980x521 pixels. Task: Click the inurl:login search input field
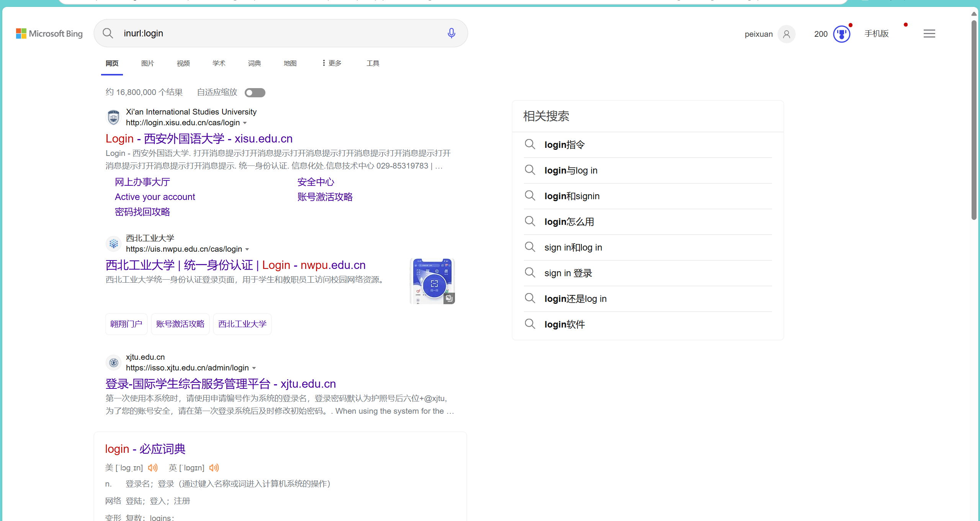point(281,33)
